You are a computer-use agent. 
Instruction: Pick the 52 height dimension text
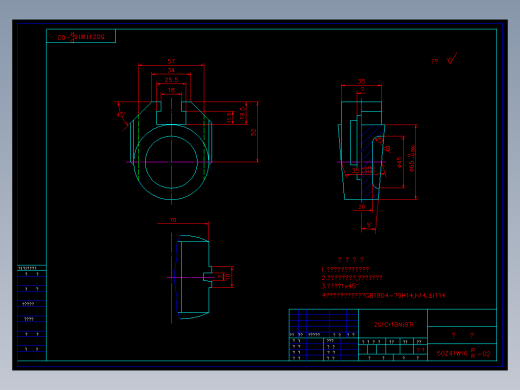(254, 132)
